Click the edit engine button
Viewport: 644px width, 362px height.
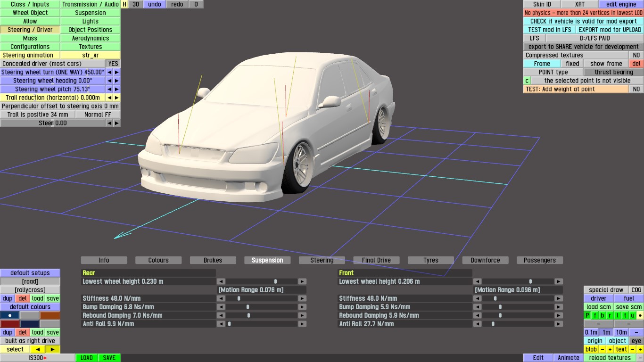click(x=621, y=4)
